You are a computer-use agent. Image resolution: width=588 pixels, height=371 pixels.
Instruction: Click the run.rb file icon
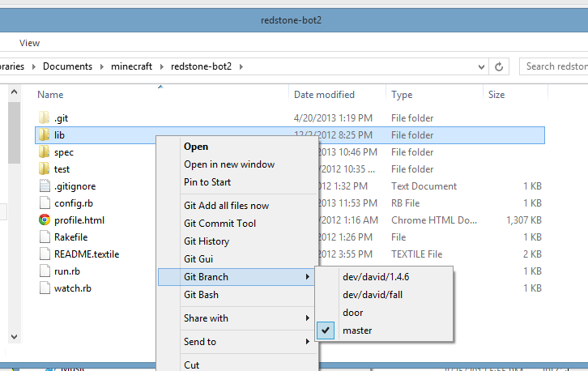[45, 271]
